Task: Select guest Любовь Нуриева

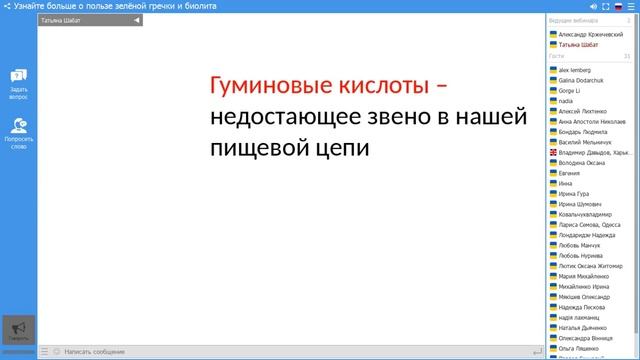Action: click(x=580, y=256)
